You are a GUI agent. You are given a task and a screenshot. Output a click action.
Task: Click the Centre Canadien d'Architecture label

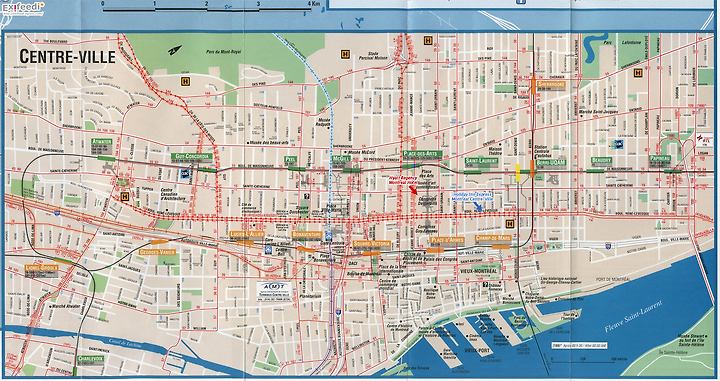coord(173,194)
